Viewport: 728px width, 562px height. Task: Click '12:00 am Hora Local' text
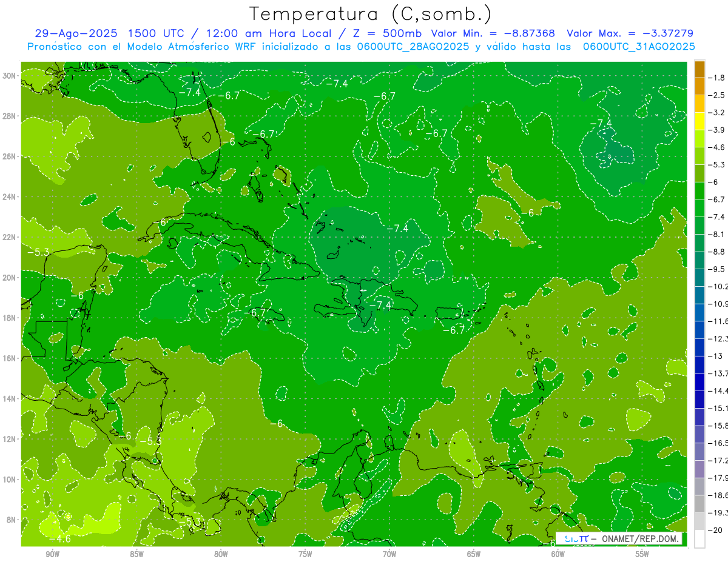coord(268,33)
